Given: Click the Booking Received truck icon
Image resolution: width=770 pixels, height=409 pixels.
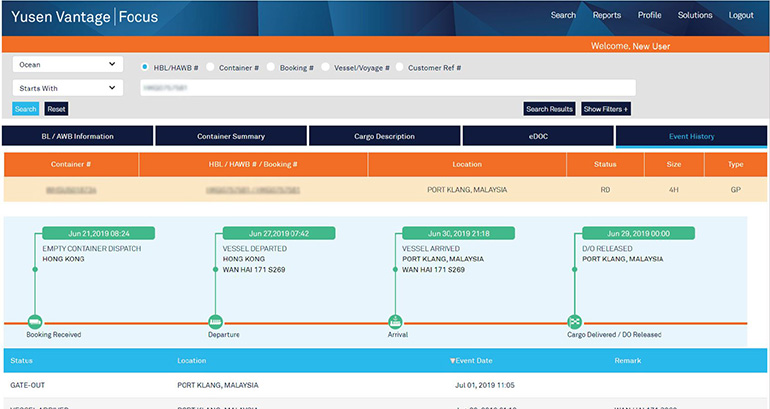Looking at the screenshot, I should pyautogui.click(x=35, y=322).
